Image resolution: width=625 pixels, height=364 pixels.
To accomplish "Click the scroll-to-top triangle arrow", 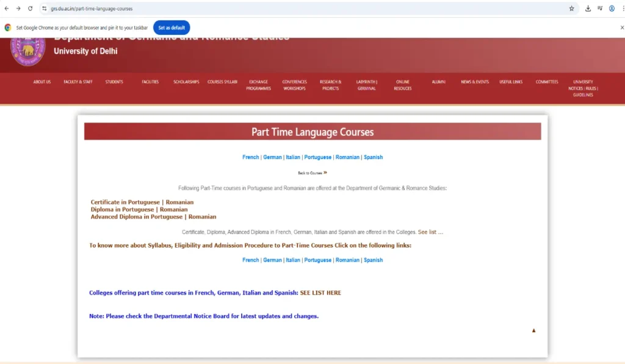I will 533,330.
